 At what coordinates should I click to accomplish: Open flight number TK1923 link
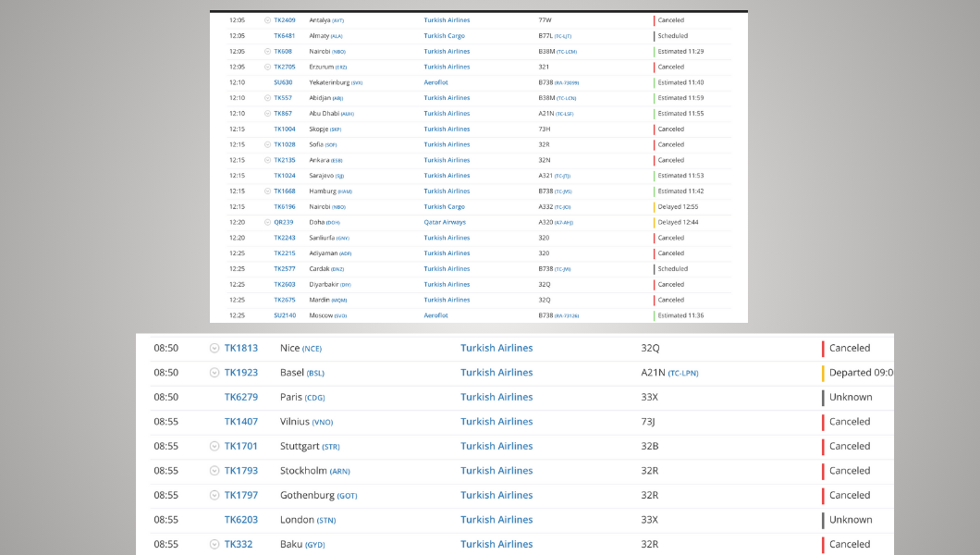[241, 373]
